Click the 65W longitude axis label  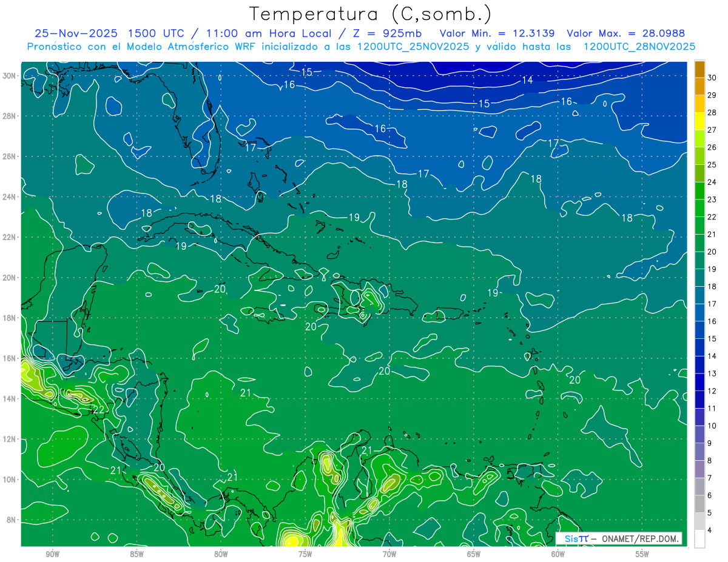(474, 554)
